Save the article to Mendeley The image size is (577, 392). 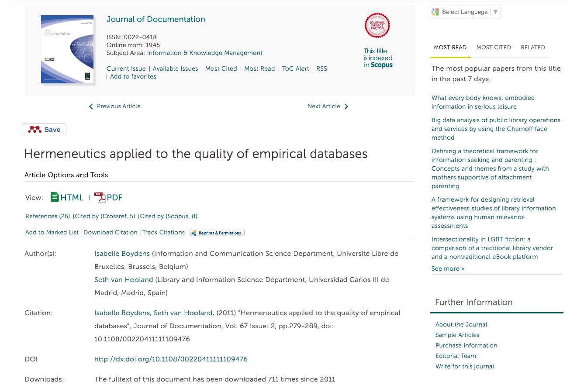pyautogui.click(x=44, y=129)
